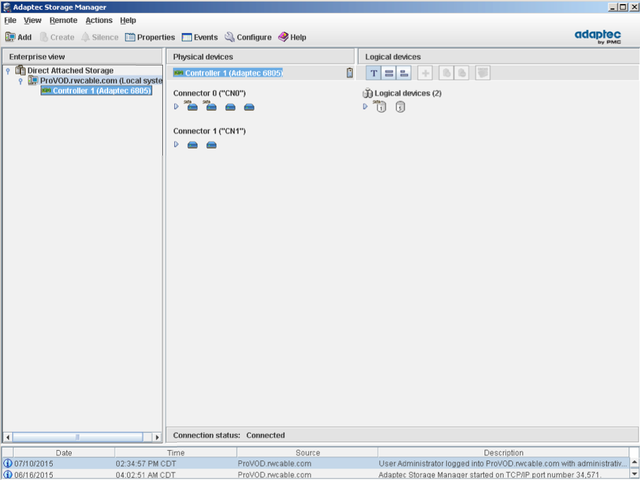This screenshot has height=480, width=640.
Task: Open the Actions menu
Action: tap(99, 20)
